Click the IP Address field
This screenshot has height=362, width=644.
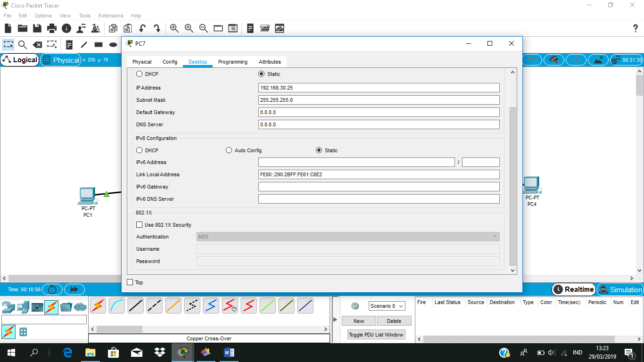(x=379, y=88)
